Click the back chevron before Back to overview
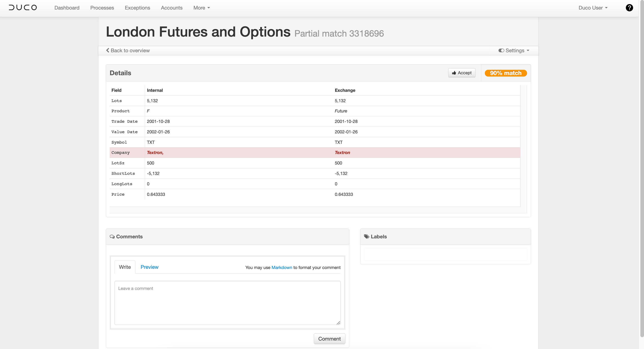The image size is (644, 349). (107, 50)
